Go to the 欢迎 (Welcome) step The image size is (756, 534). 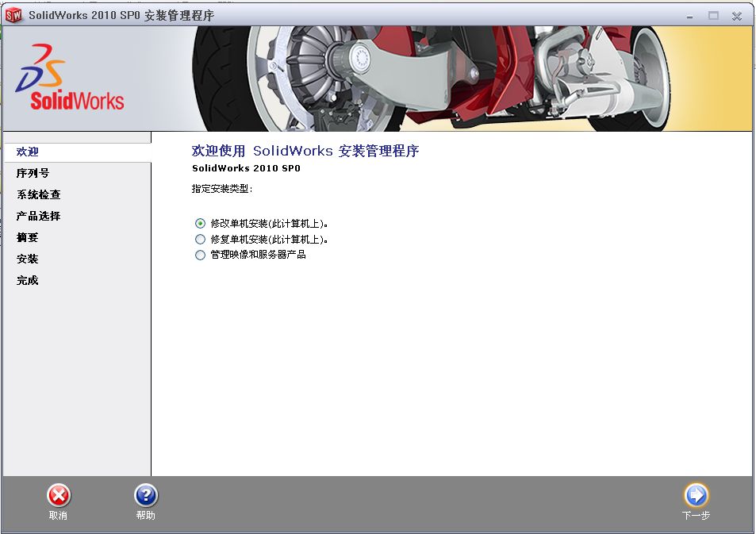(77, 152)
